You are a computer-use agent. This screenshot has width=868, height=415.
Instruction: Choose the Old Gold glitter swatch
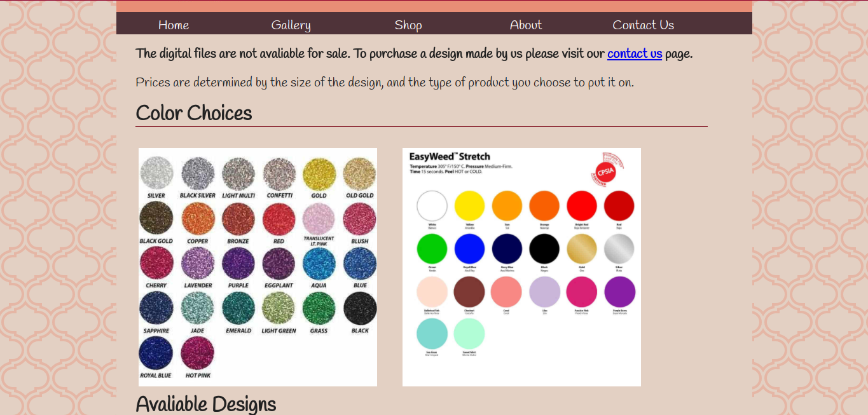click(360, 173)
